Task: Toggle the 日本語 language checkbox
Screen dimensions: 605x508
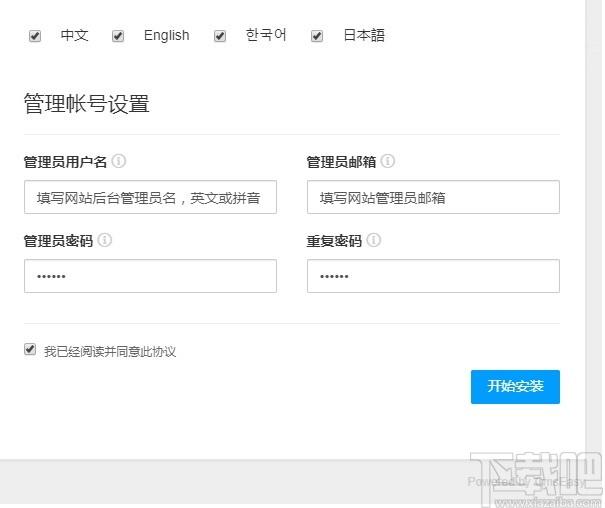Action: coord(317,36)
